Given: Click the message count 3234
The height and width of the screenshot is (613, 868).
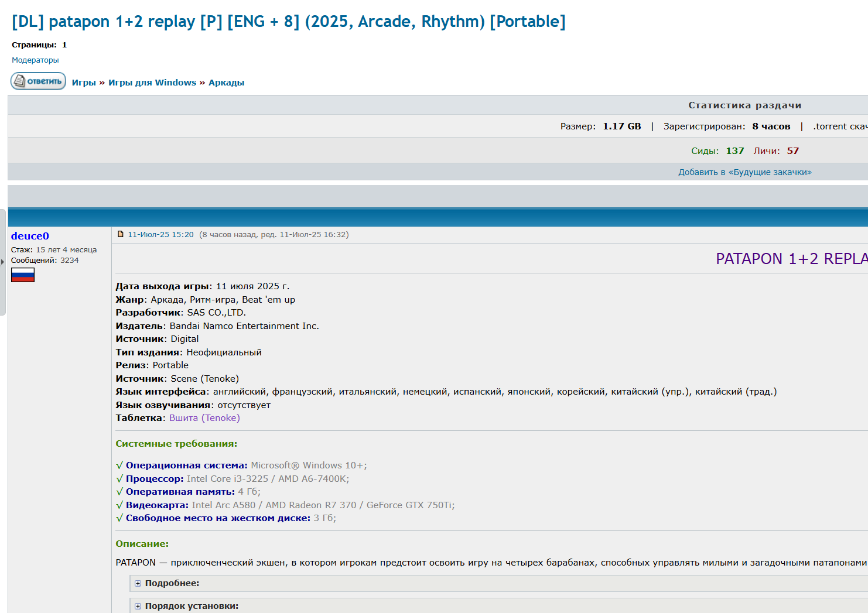Looking at the screenshot, I should [69, 261].
